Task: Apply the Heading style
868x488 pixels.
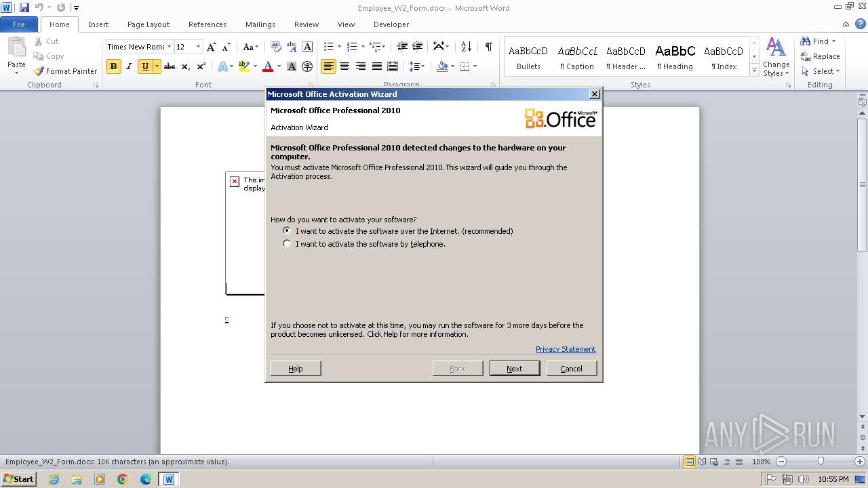Action: pyautogui.click(x=675, y=58)
